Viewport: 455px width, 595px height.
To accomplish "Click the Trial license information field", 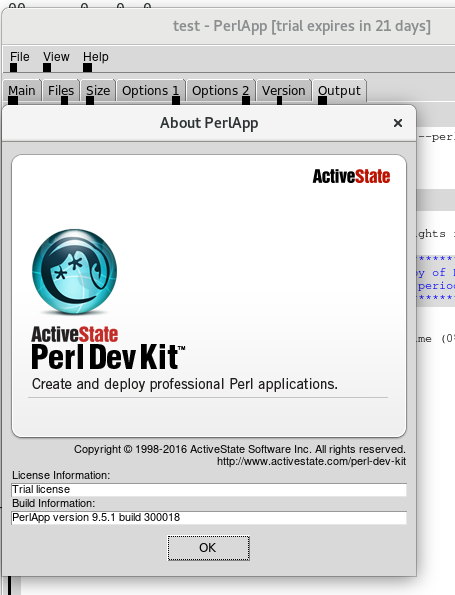I will (x=209, y=490).
